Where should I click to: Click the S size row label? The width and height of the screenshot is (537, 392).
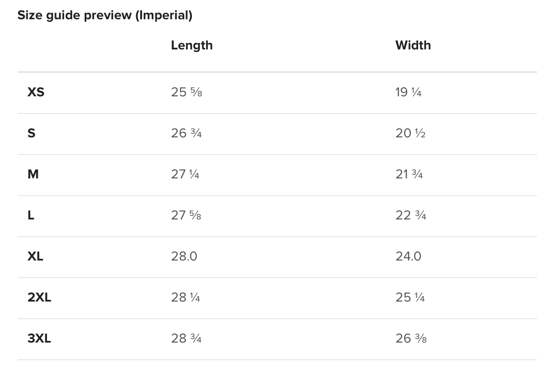[31, 133]
